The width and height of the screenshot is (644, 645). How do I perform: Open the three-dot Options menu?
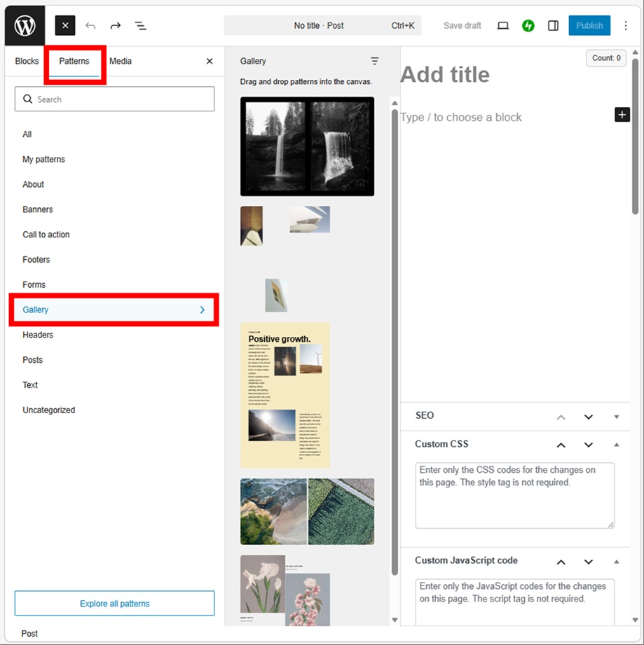626,26
